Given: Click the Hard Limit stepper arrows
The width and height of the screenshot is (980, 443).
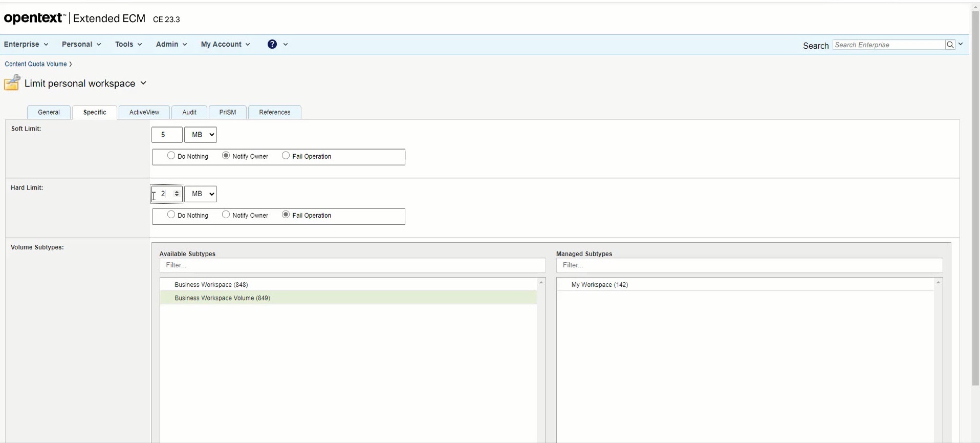Looking at the screenshot, I should (x=177, y=194).
